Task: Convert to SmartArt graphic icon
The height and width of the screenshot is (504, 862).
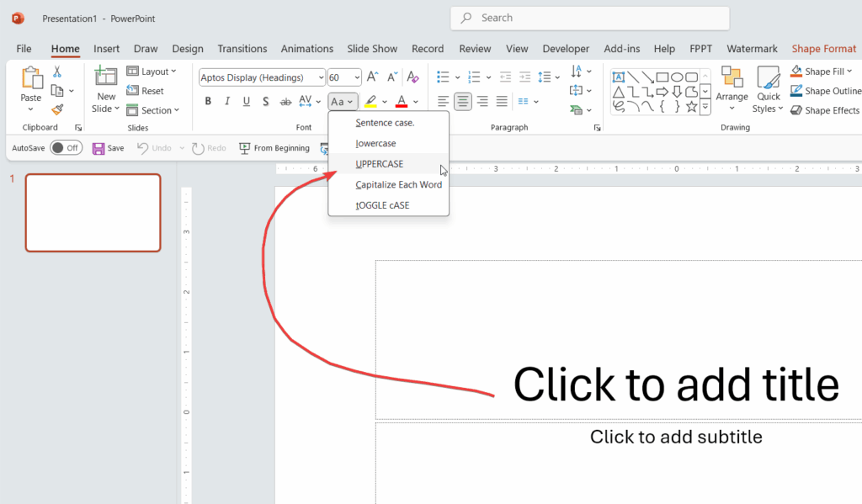Action: pos(581,110)
